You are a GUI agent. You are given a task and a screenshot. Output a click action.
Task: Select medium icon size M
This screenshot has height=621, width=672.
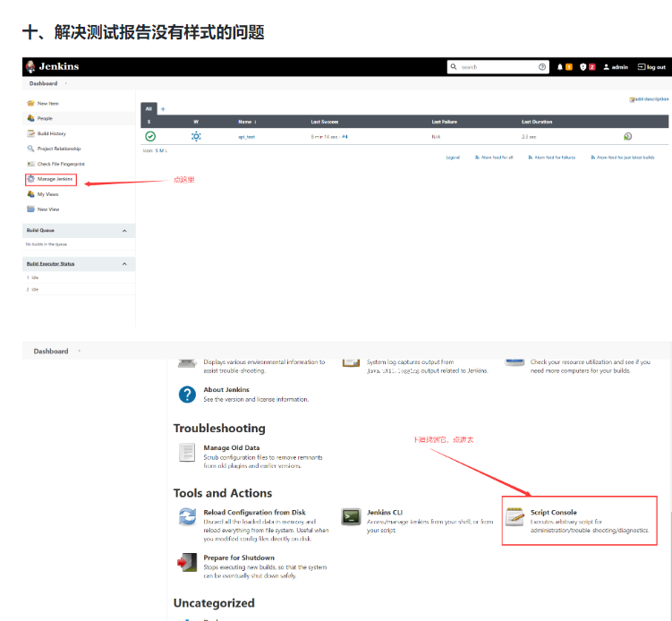click(x=161, y=151)
